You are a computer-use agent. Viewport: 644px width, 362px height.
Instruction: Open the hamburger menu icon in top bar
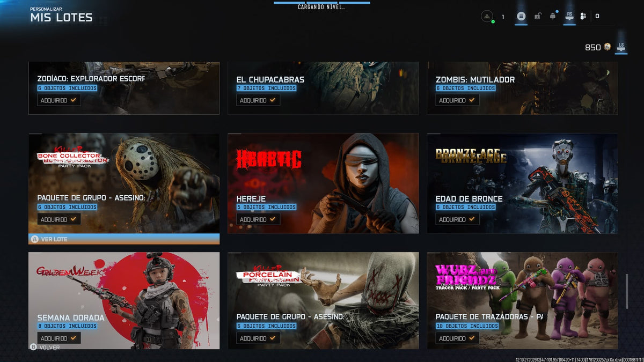[x=521, y=16]
